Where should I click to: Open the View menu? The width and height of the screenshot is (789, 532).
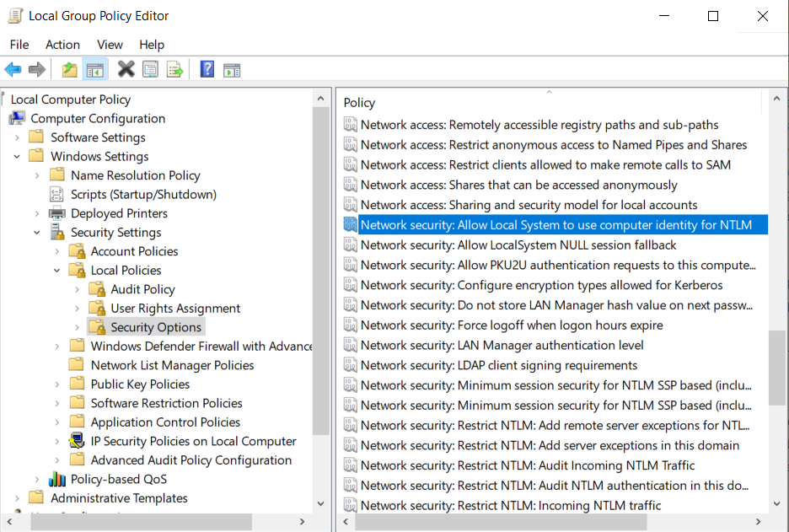pyautogui.click(x=110, y=44)
